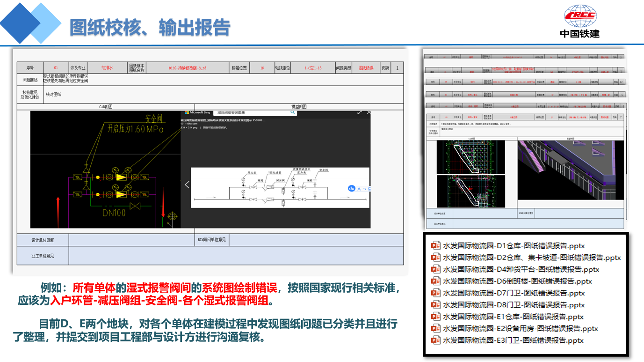Click the PowerPoint icon beside D4卸货平台 report
This screenshot has width=644, height=362.
(436, 269)
